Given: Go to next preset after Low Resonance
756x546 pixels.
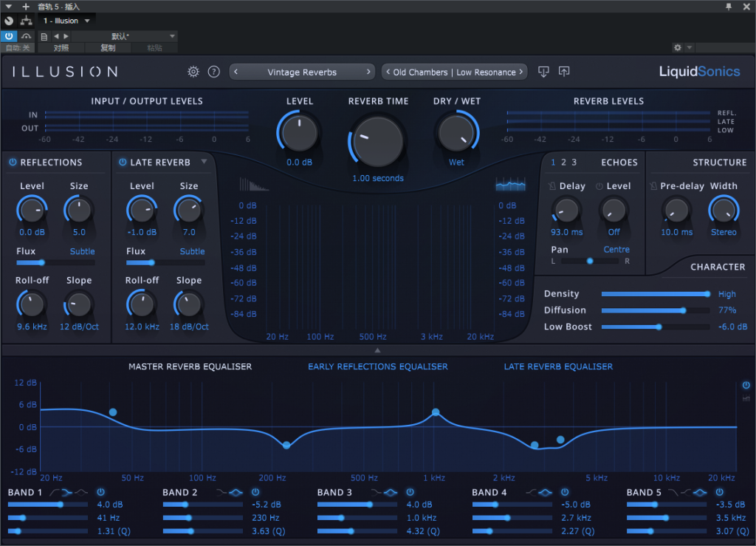Looking at the screenshot, I should (x=520, y=72).
